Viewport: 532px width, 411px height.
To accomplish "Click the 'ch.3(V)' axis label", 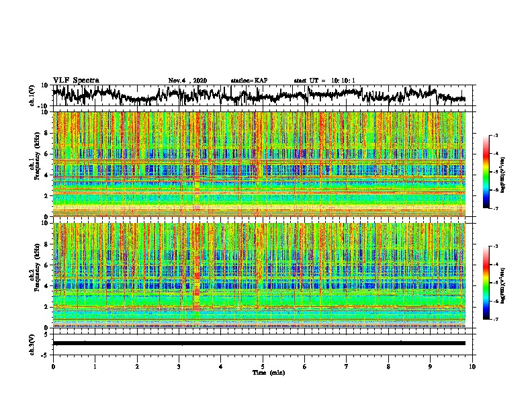I will 32,345.
